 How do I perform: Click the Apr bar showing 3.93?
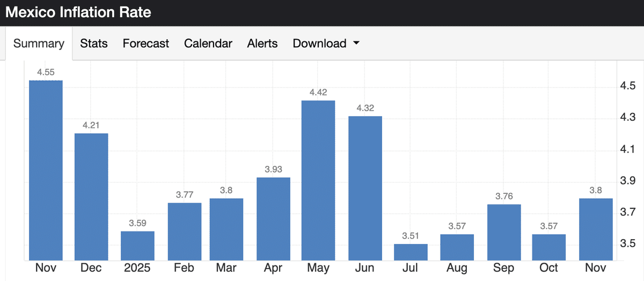(273, 219)
